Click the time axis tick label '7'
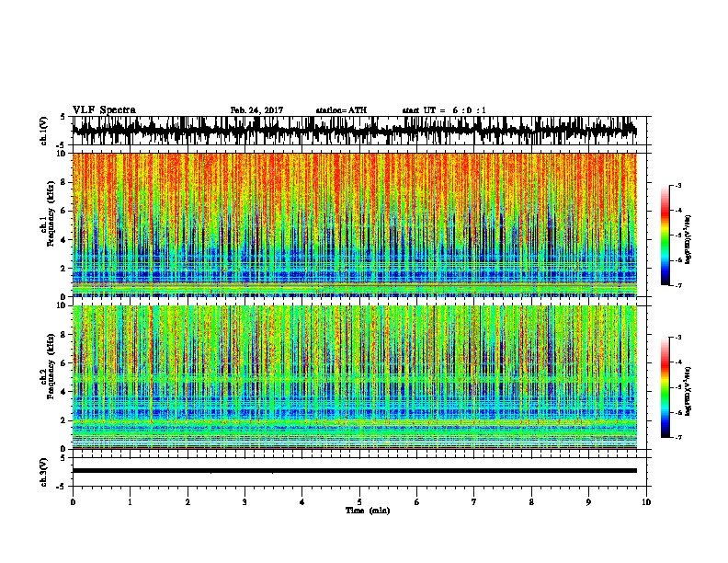The height and width of the screenshot is (563, 728). coord(474,501)
